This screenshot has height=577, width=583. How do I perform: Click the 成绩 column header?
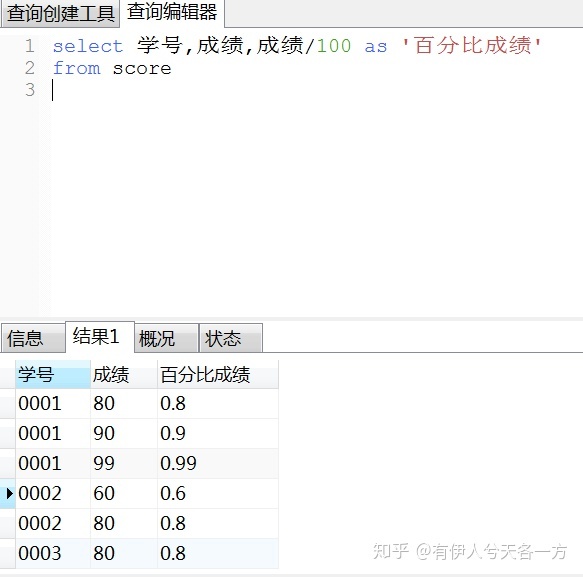click(x=124, y=374)
